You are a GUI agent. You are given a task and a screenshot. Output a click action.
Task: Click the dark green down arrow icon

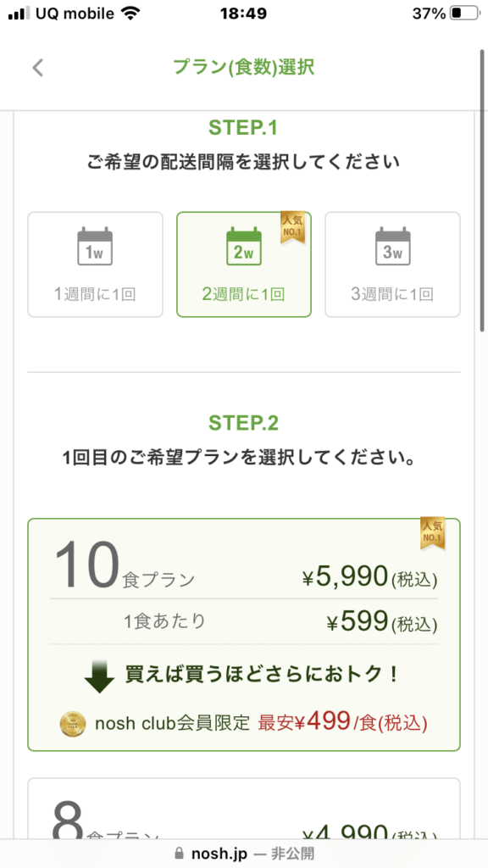point(100,677)
